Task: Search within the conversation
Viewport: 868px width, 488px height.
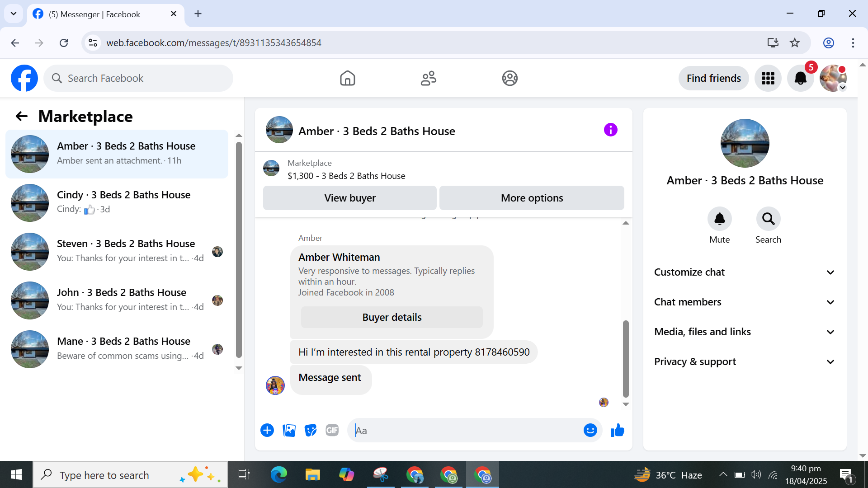Action: 768,219
